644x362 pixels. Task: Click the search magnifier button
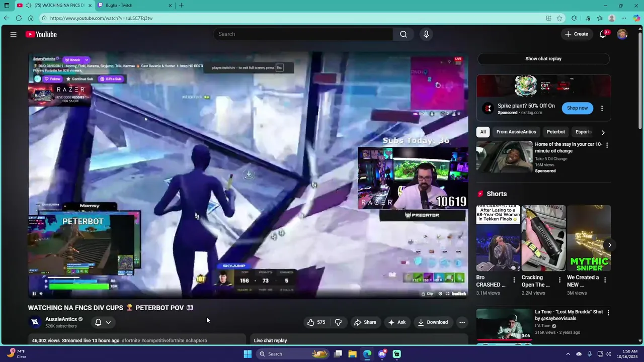(404, 34)
